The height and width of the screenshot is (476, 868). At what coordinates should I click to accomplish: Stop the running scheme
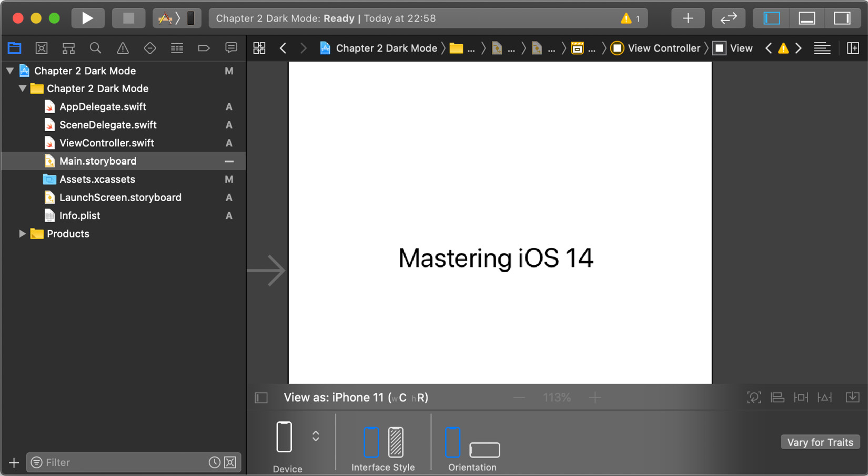tap(129, 18)
